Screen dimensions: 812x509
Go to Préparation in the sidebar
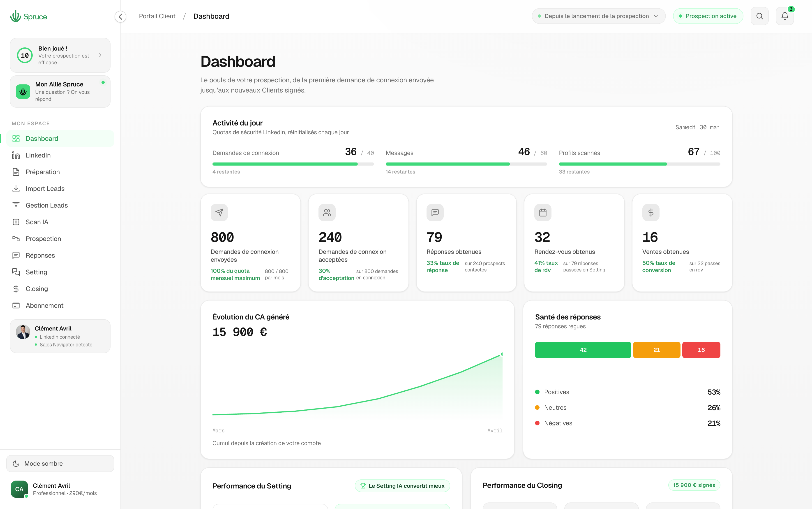tap(60, 172)
